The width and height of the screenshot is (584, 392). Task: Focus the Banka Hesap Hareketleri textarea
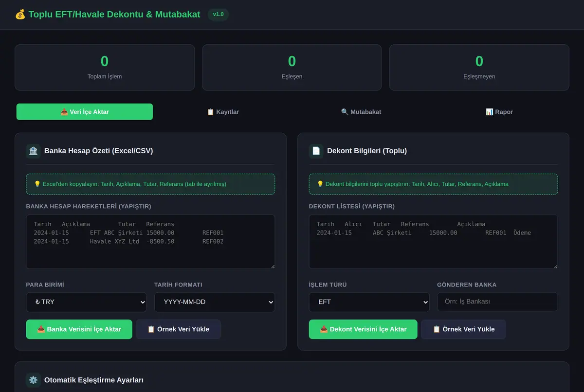click(150, 242)
